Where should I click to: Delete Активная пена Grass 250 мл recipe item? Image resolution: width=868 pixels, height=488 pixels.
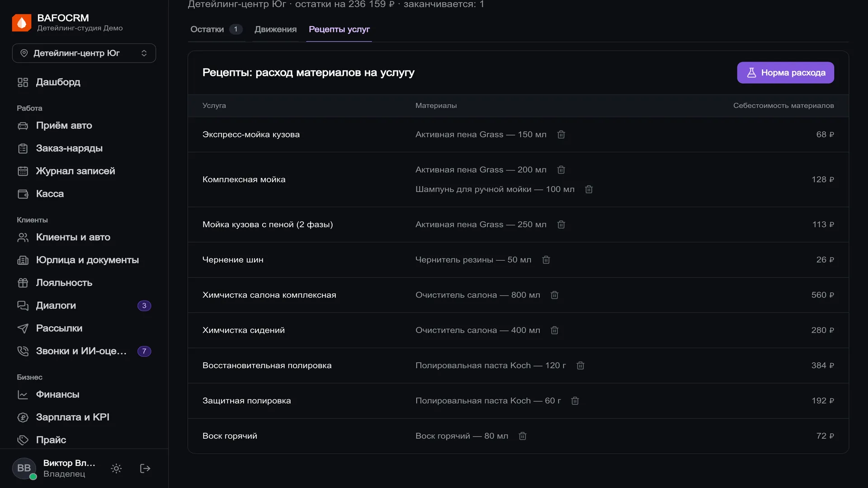coord(561,225)
